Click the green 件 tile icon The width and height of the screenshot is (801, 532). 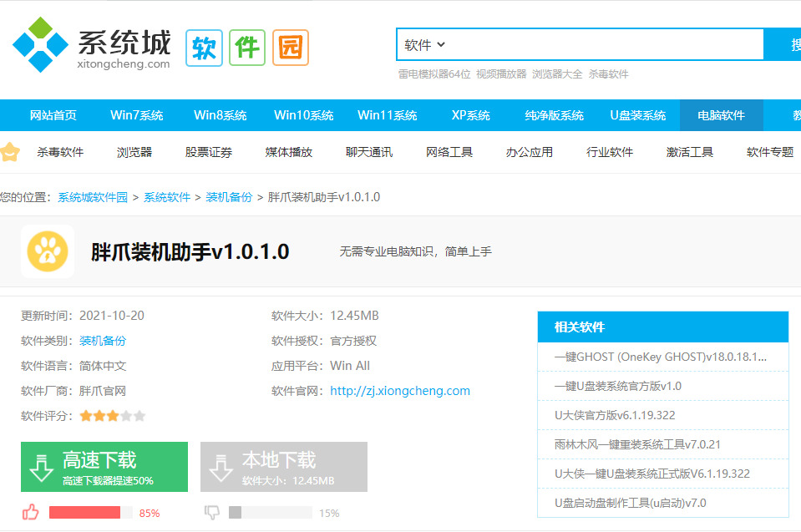tap(247, 48)
